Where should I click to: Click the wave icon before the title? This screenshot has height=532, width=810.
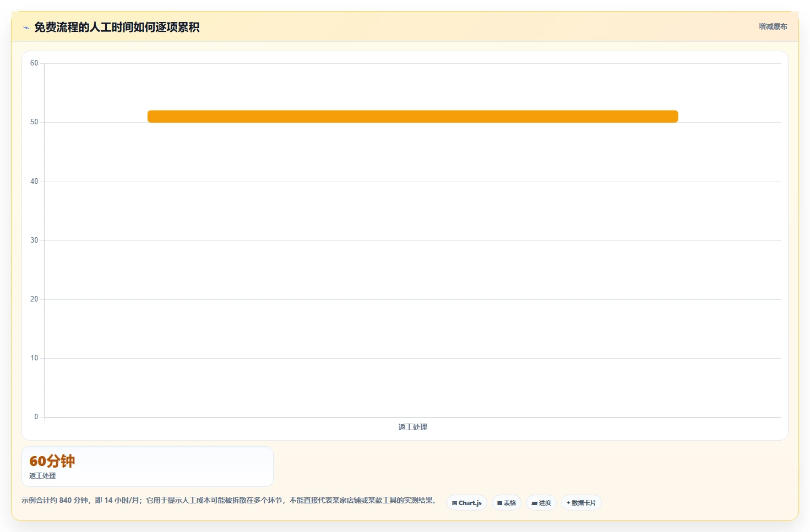pyautogui.click(x=26, y=28)
